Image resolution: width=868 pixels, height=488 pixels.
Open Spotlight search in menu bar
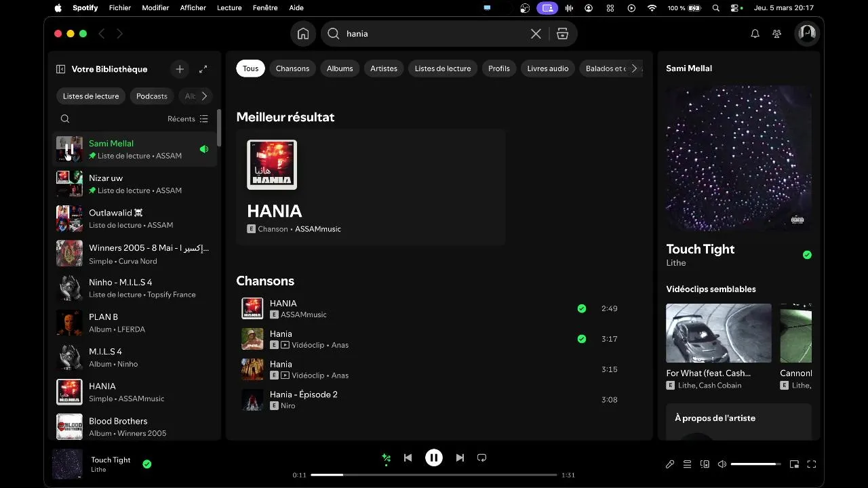tap(716, 8)
